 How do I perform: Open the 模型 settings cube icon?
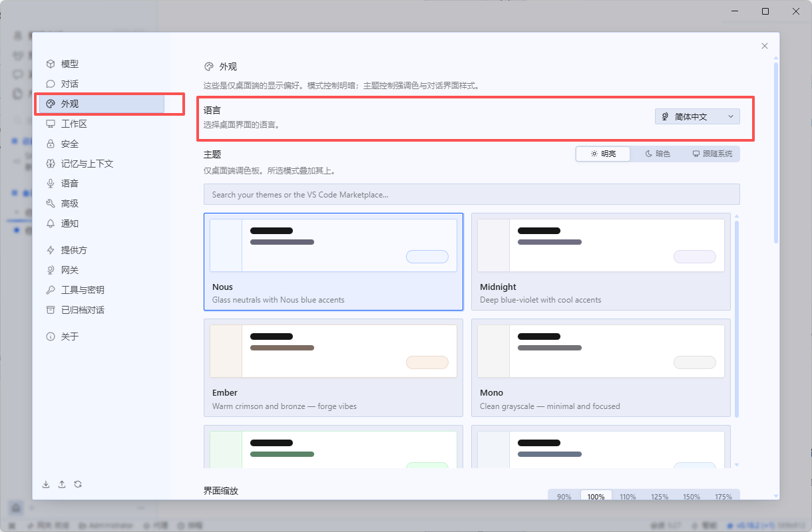(51, 64)
